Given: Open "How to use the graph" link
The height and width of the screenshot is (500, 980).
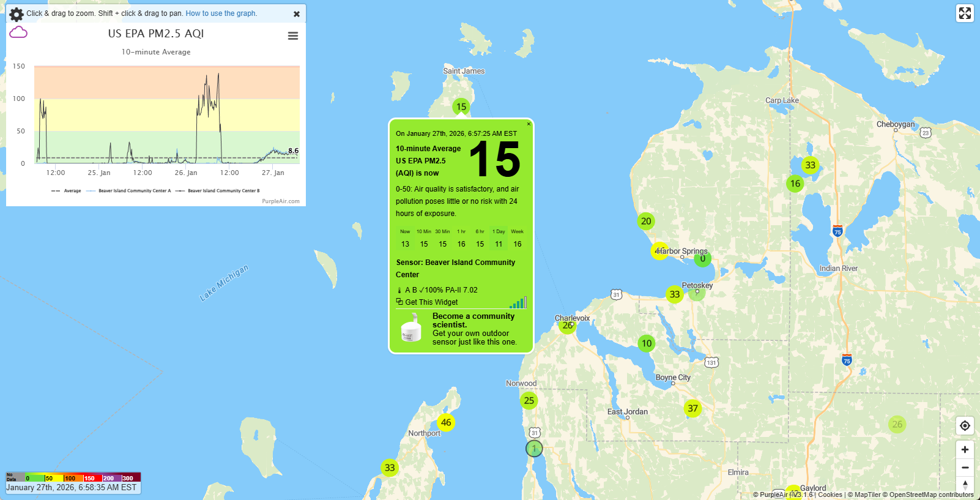Looking at the screenshot, I should [221, 13].
